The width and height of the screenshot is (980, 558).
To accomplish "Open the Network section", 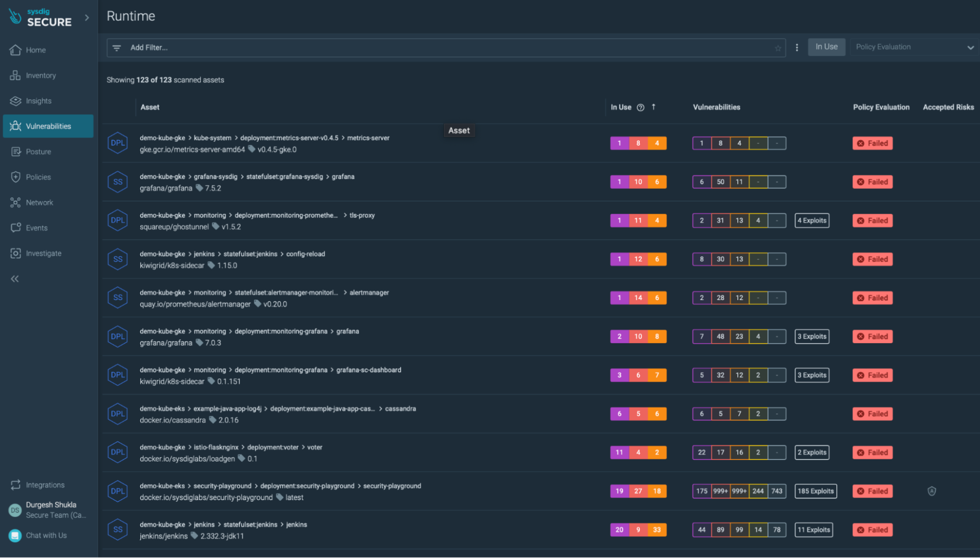I will coord(40,202).
